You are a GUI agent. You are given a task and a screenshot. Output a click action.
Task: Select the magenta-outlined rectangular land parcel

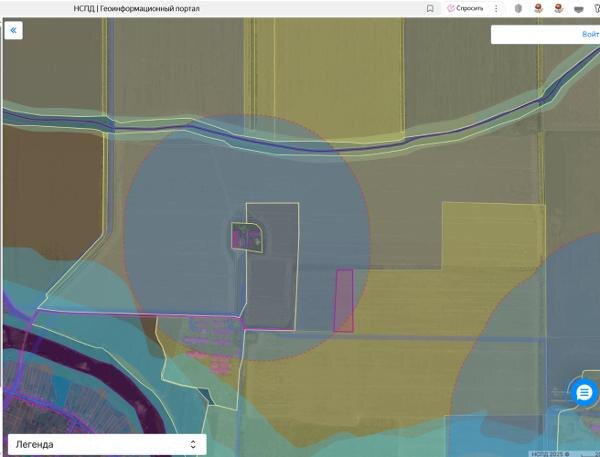coord(344,300)
